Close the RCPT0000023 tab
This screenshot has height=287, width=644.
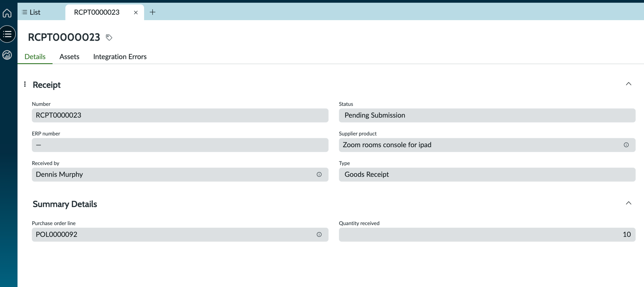(136, 13)
